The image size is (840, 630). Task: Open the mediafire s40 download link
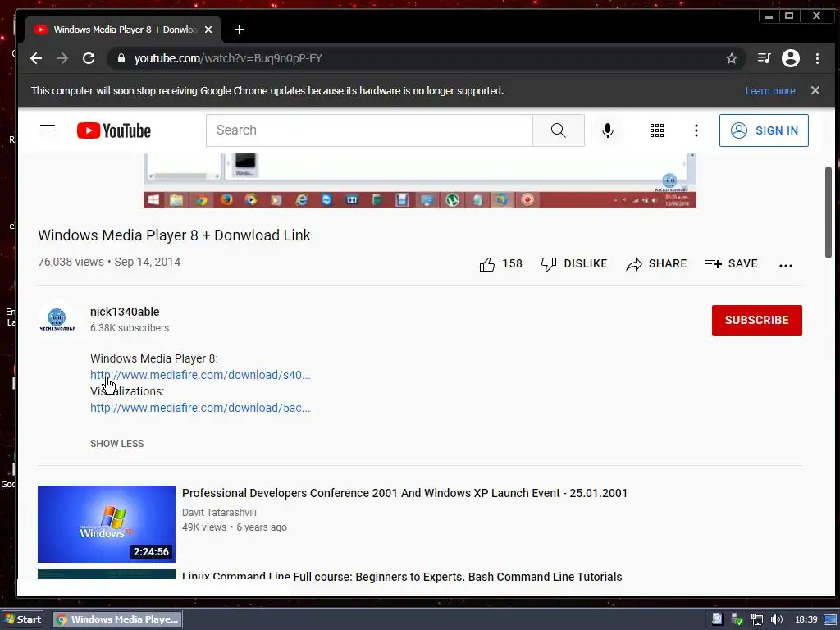point(200,375)
